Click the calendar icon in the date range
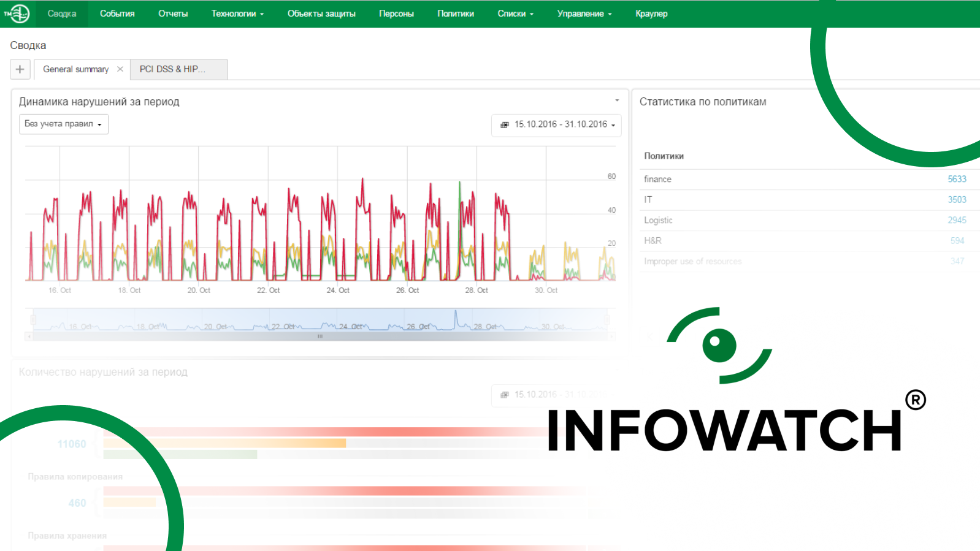This screenshot has width=980, height=551. pos(505,125)
